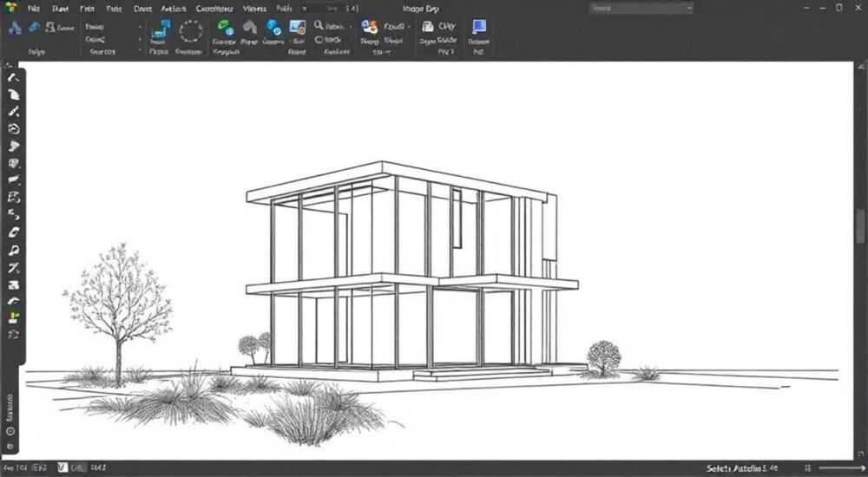Toggle the white highlighted box in status bar

point(62,468)
